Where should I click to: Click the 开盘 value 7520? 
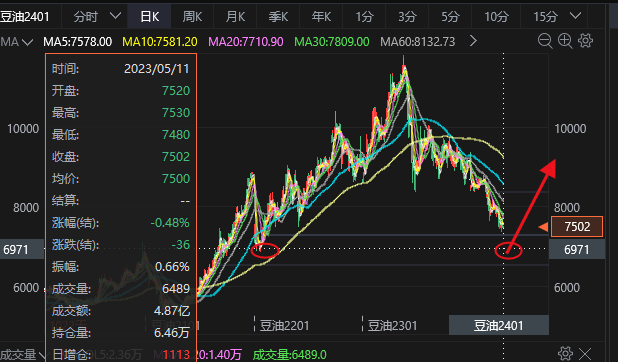(176, 91)
